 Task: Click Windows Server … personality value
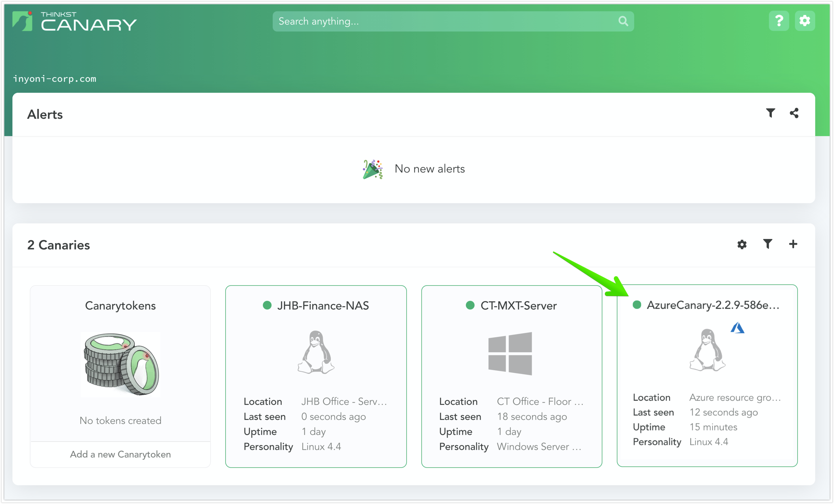pyautogui.click(x=539, y=446)
